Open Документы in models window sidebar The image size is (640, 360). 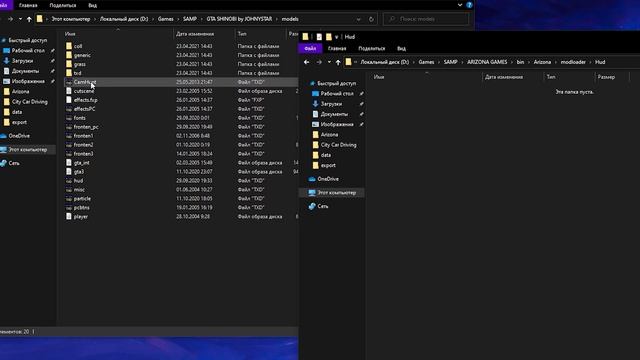tap(25, 71)
